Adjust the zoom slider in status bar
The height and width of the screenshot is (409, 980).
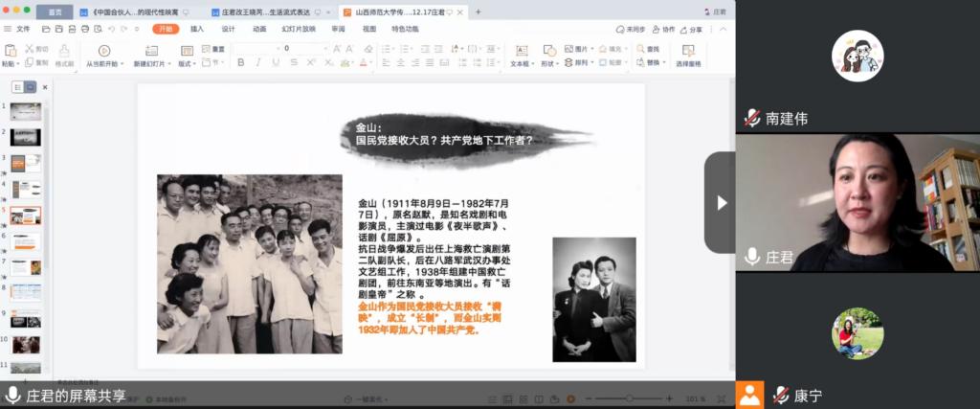(x=632, y=398)
